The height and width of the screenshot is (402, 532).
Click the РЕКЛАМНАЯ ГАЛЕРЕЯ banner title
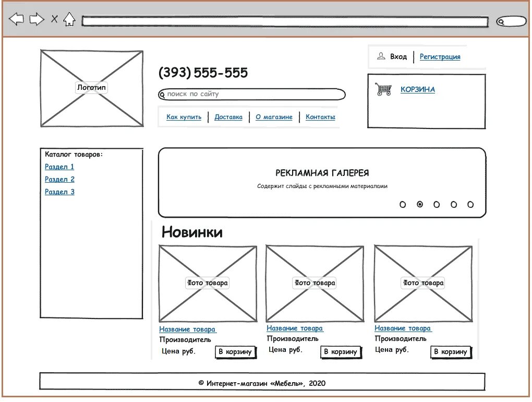click(x=322, y=173)
